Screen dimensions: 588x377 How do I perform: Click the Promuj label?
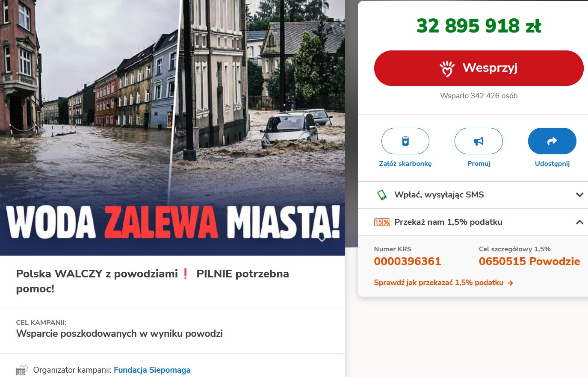pos(479,164)
